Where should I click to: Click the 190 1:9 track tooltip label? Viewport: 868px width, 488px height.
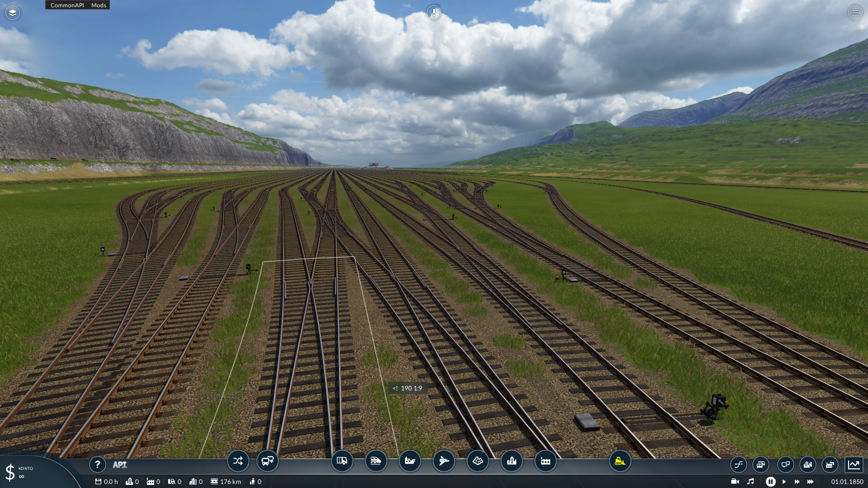coord(407,388)
